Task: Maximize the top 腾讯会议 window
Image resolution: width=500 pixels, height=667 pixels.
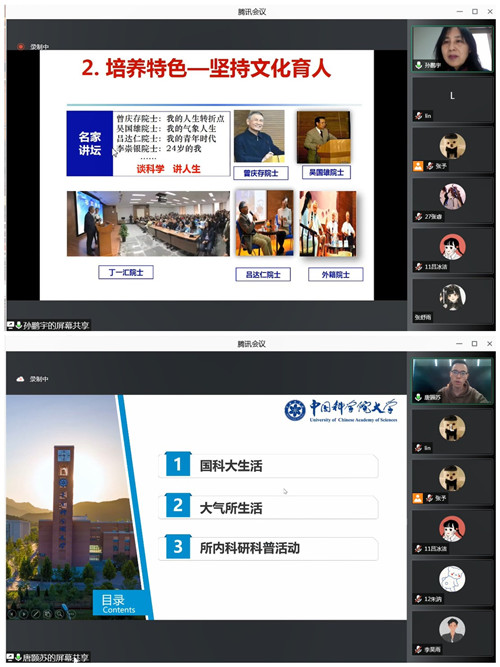Action: pos(474,11)
